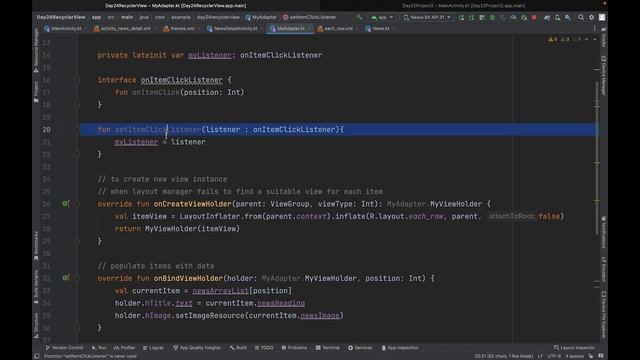640x360 pixels.
Task: Open the Device Manager right side panel
Action: coord(603,76)
